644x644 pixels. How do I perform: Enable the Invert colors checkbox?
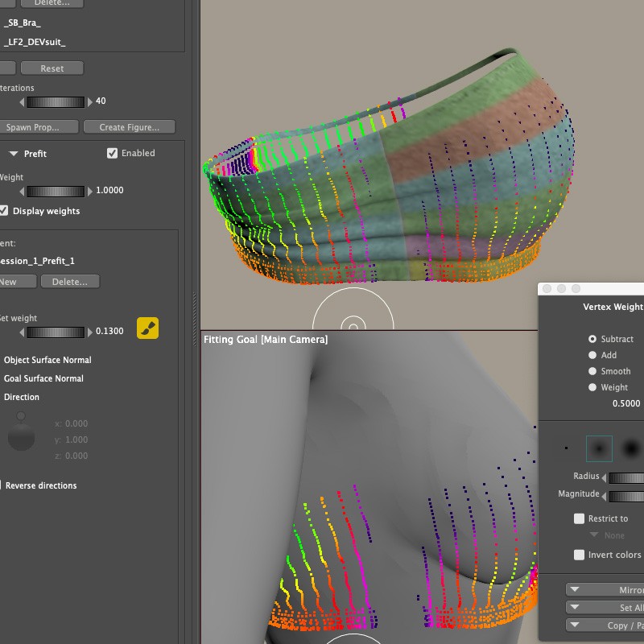579,555
